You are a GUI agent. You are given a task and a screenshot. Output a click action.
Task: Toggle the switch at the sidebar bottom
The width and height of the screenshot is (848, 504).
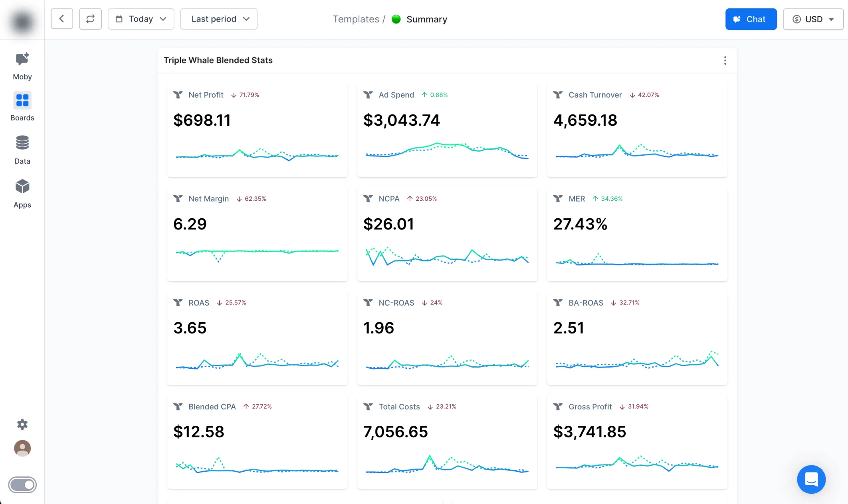click(22, 485)
